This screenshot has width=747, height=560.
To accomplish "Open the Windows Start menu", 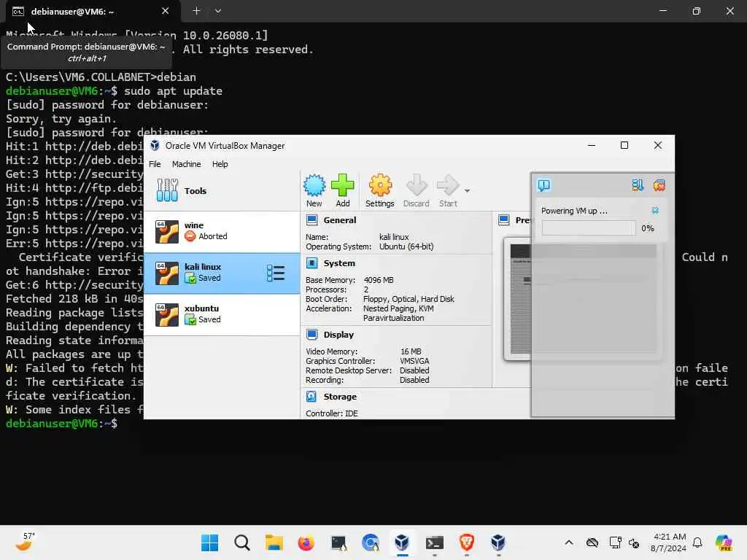I will [x=209, y=542].
